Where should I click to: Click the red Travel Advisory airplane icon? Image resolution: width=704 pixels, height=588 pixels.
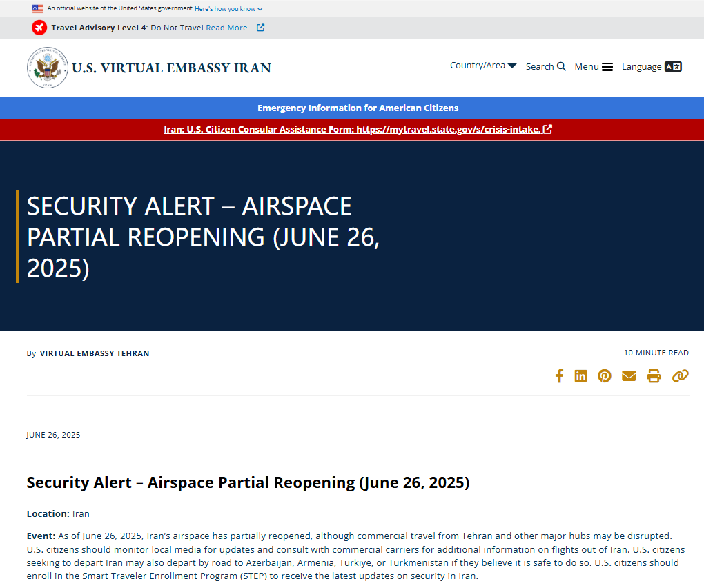39,28
